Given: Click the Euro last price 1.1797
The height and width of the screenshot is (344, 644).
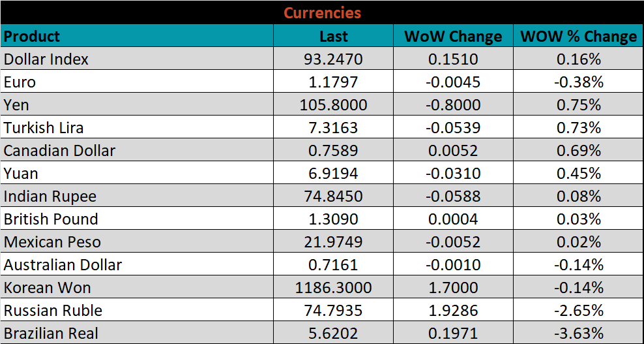Looking at the screenshot, I should tap(333, 82).
